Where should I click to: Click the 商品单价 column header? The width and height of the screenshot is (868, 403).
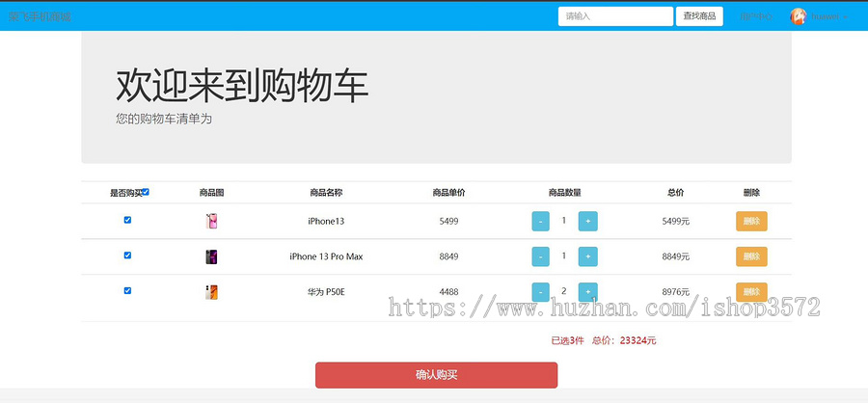tap(448, 193)
